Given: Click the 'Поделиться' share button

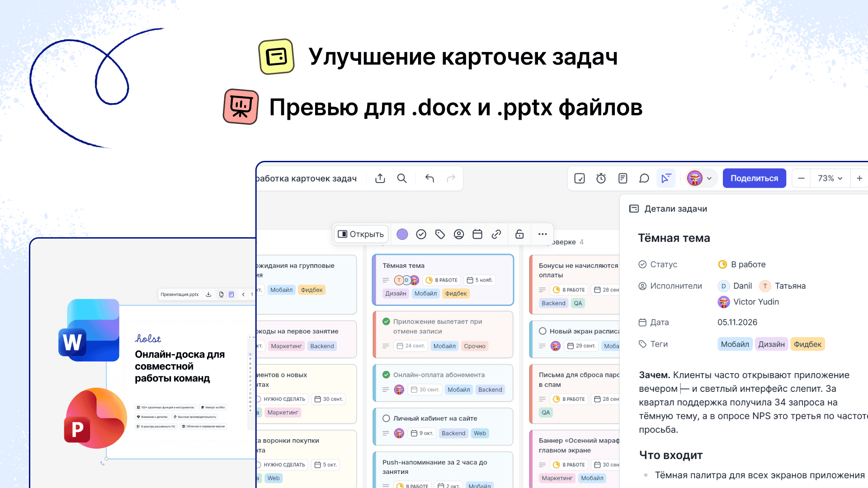Looking at the screenshot, I should pos(754,178).
